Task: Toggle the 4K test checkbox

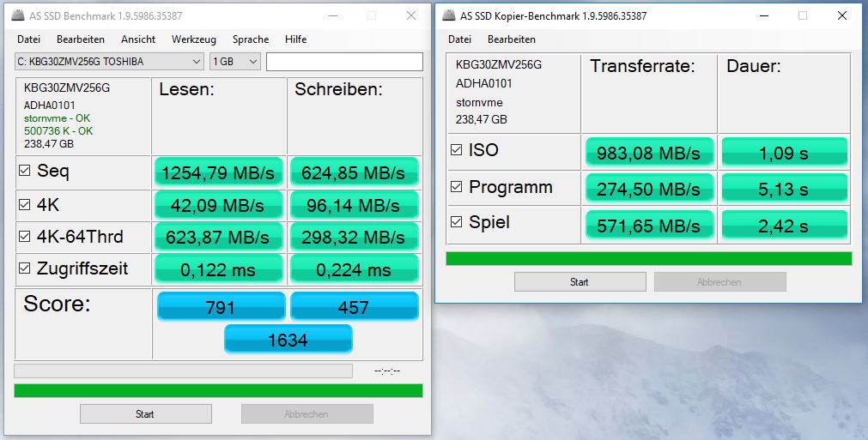Action: (x=24, y=204)
